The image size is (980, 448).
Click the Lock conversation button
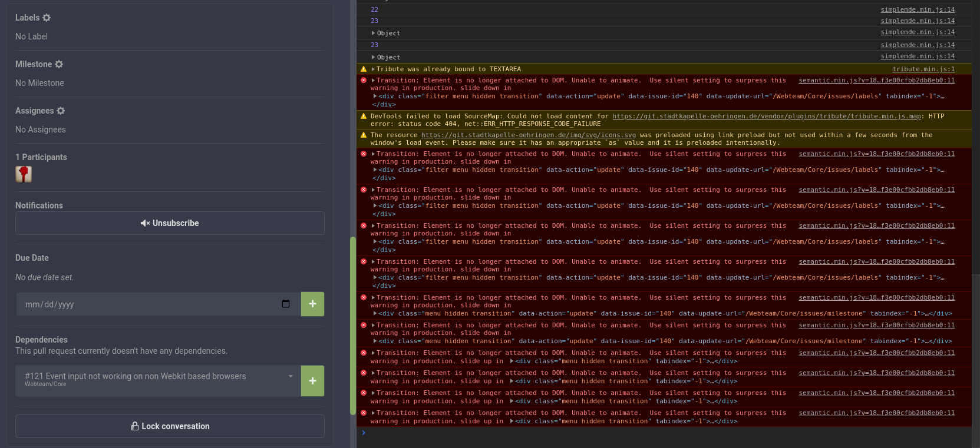point(170,426)
